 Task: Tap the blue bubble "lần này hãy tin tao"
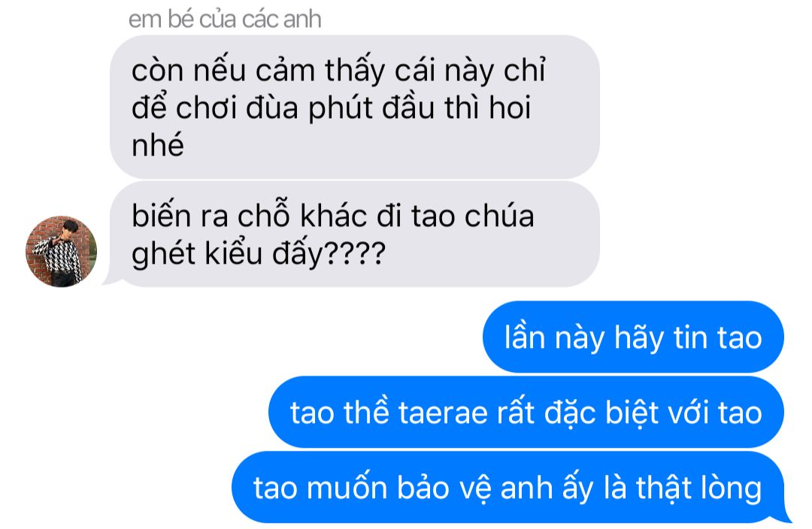(633, 337)
